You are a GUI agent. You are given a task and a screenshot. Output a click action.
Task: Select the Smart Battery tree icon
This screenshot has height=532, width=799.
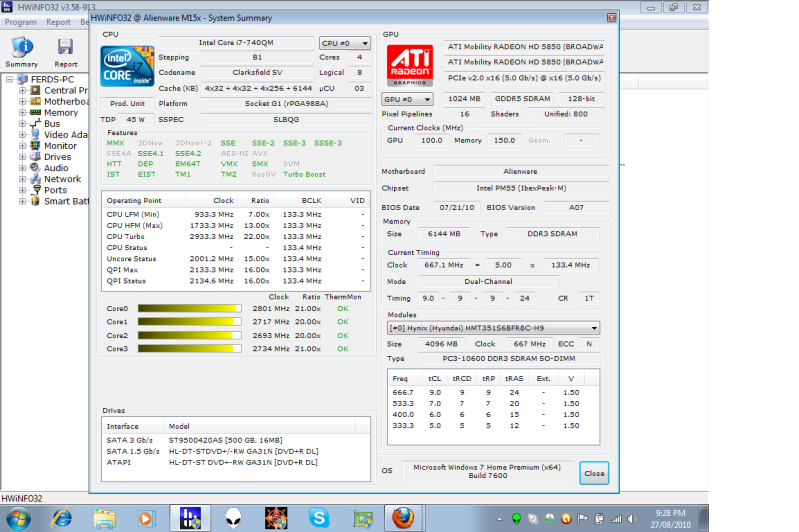click(x=35, y=201)
